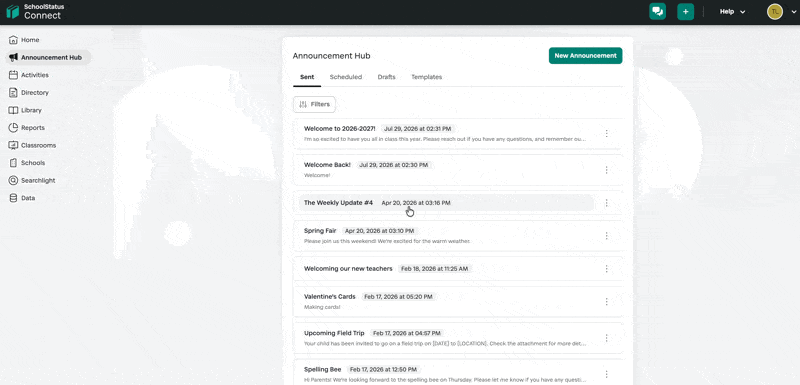The width and height of the screenshot is (800, 385).
Task: Click the Library book icon
Action: click(x=13, y=110)
